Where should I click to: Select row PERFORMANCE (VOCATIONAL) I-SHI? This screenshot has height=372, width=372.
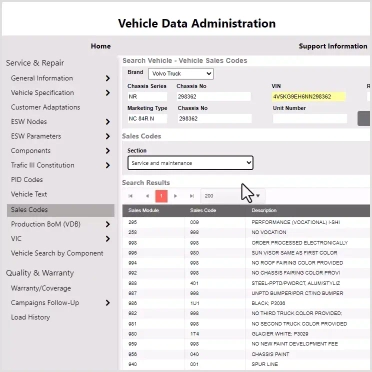(246, 222)
